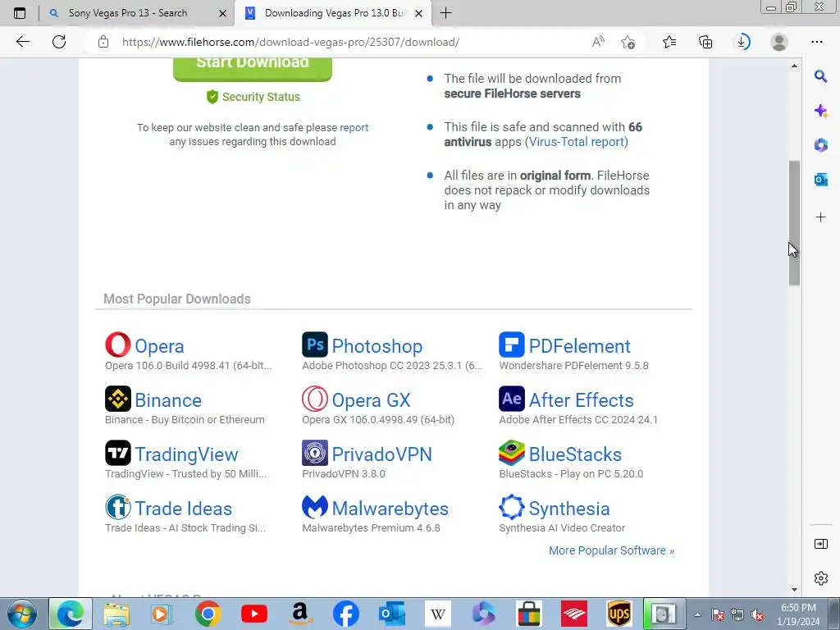
Task: Open the Outlook icon in sidebar
Action: click(820, 180)
